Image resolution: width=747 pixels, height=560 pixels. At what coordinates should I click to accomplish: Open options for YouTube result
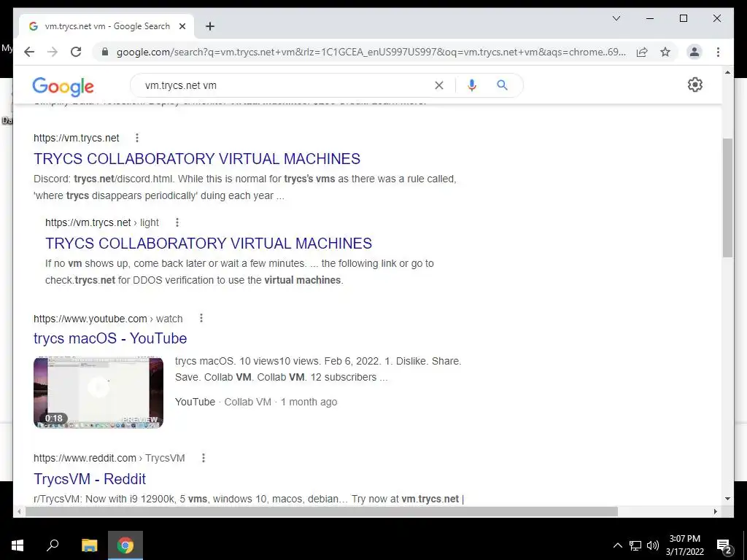tap(201, 318)
